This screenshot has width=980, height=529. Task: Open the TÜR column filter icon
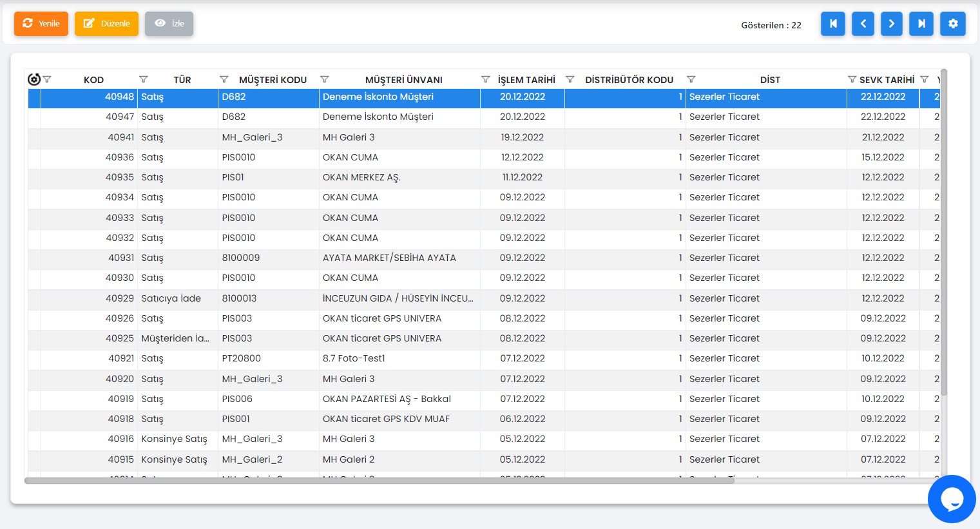click(144, 79)
